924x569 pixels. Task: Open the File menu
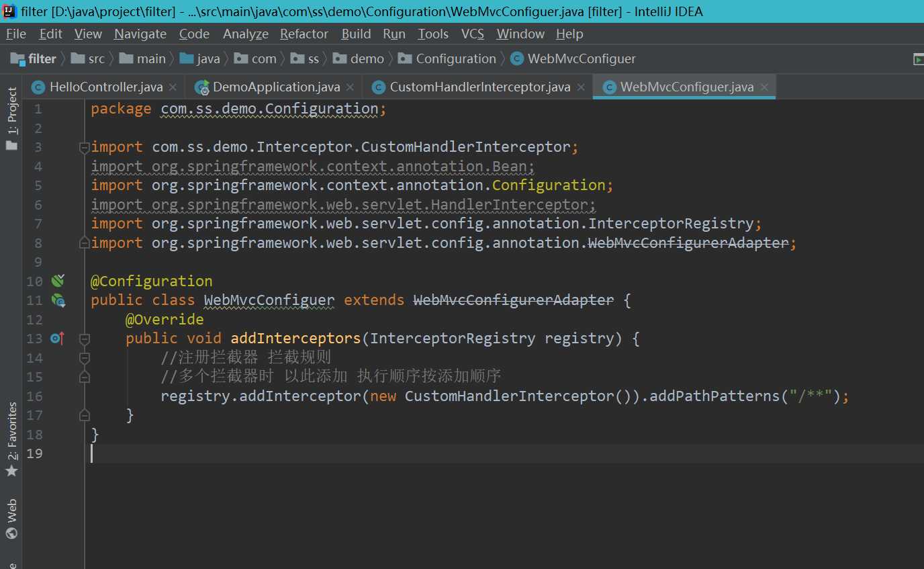[16, 34]
